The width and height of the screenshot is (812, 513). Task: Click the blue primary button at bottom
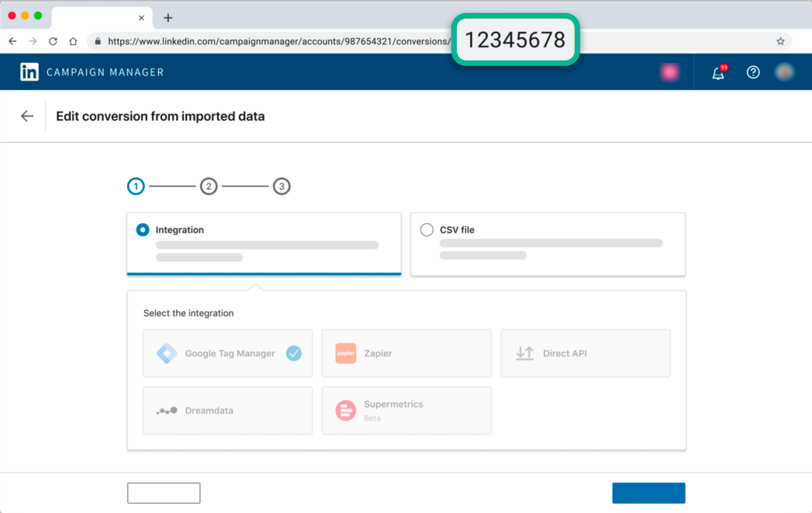pyautogui.click(x=648, y=493)
